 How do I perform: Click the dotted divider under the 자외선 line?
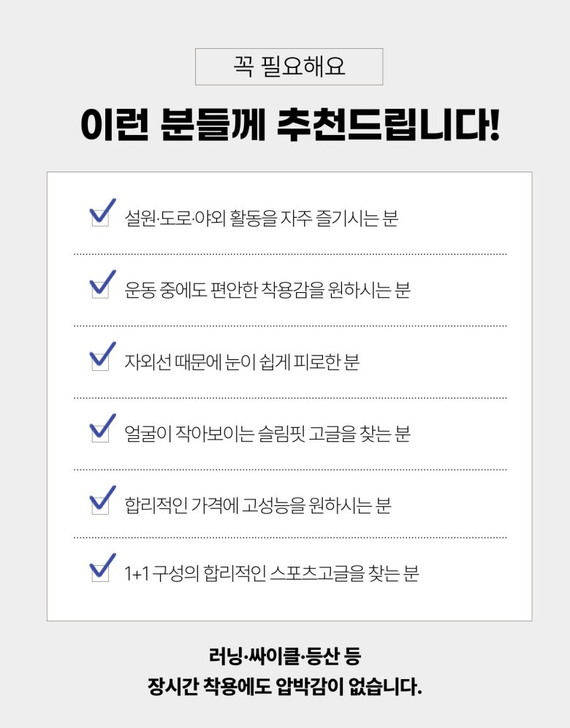pos(290,398)
